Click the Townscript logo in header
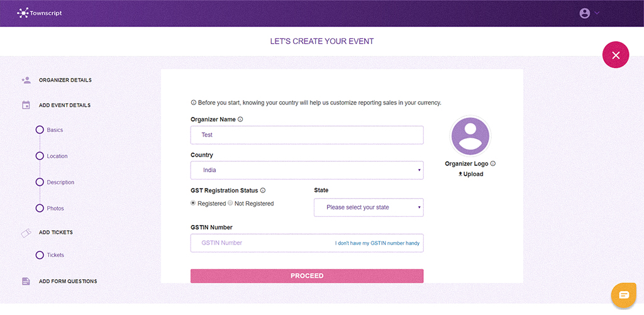 coord(39,13)
